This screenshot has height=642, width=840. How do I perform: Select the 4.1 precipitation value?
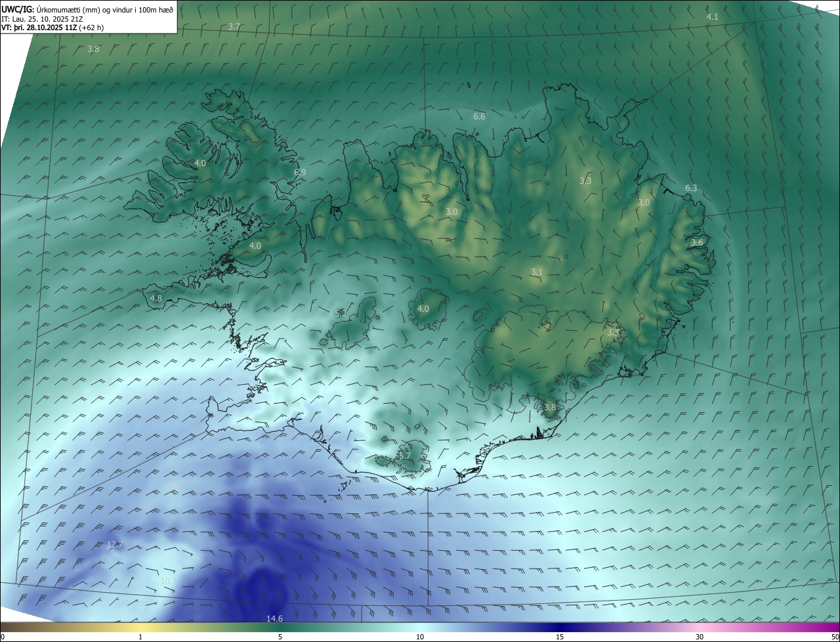712,16
